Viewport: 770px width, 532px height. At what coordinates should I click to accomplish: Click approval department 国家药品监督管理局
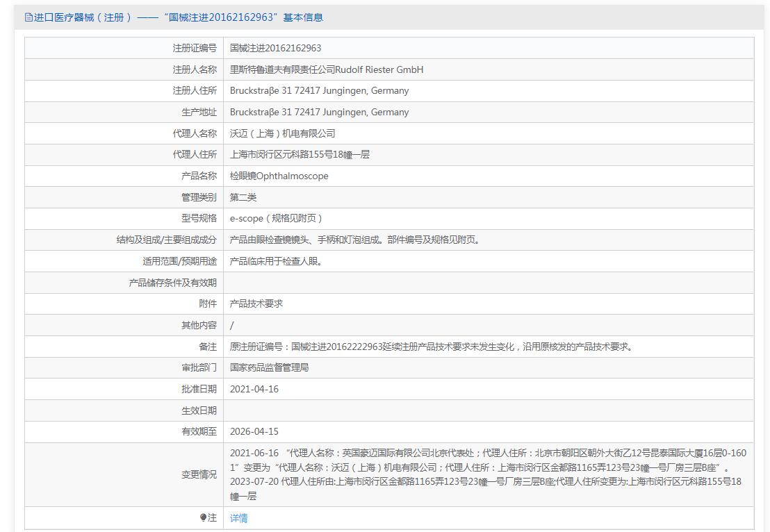[269, 367]
